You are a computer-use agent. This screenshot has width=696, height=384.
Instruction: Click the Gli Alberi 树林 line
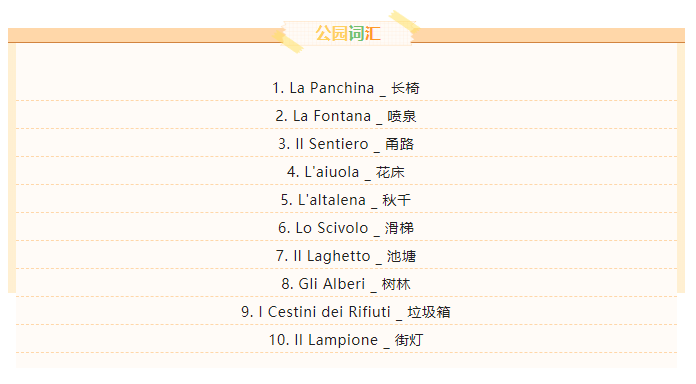(346, 284)
